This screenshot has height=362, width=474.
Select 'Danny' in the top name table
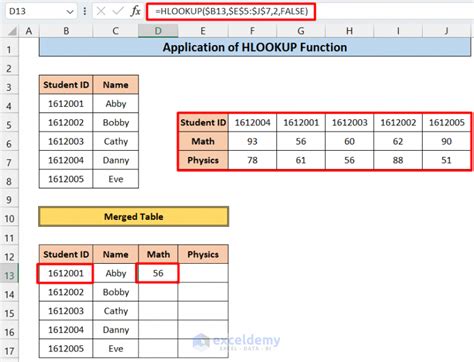116,160
